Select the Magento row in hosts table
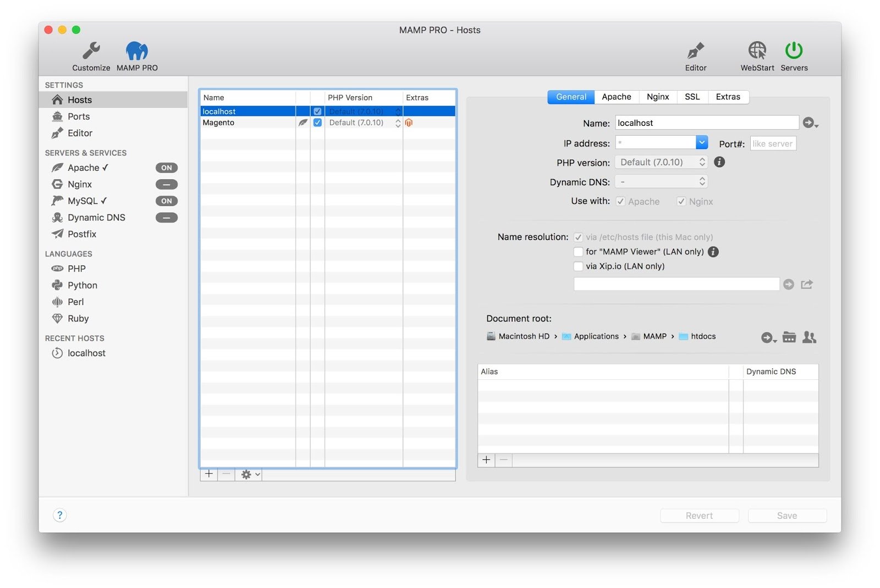This screenshot has width=880, height=588. [x=328, y=123]
